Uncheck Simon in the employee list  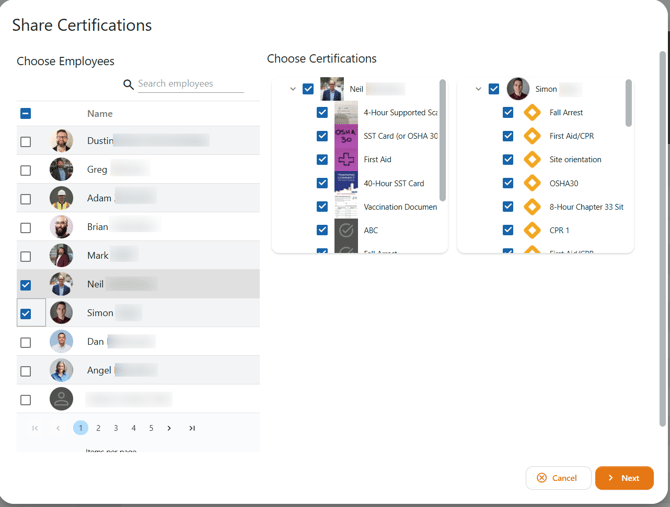click(x=26, y=314)
